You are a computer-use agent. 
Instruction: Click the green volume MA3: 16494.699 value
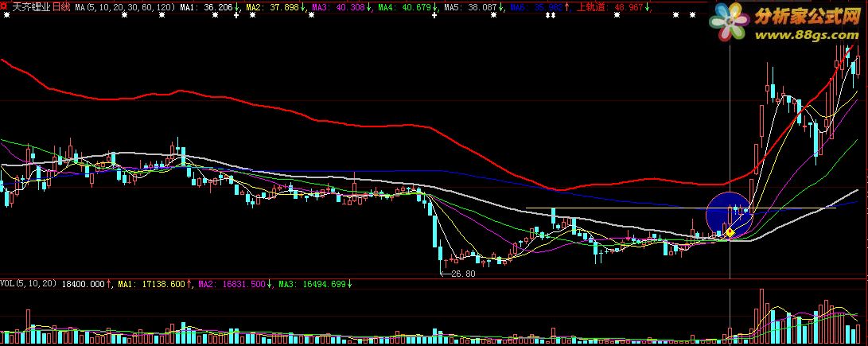(312, 284)
